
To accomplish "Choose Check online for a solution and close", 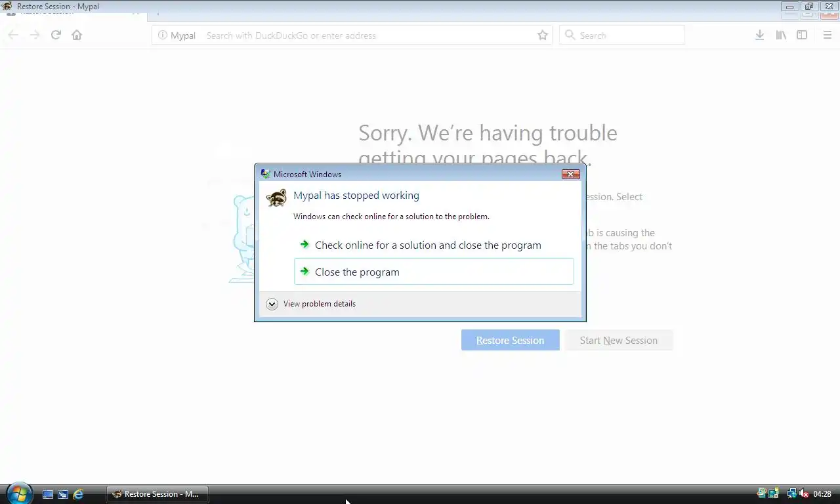I will [x=434, y=245].
